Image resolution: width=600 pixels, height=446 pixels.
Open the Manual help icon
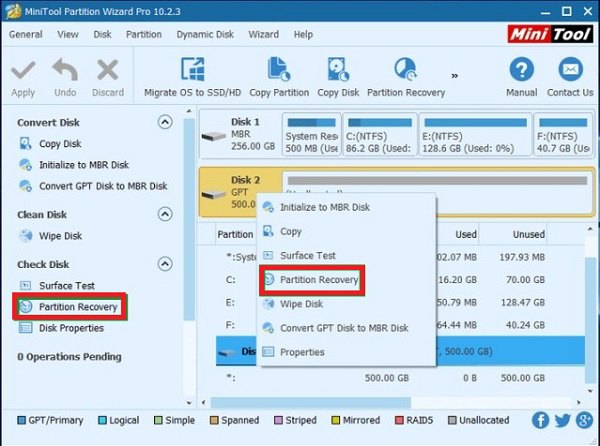tap(521, 70)
